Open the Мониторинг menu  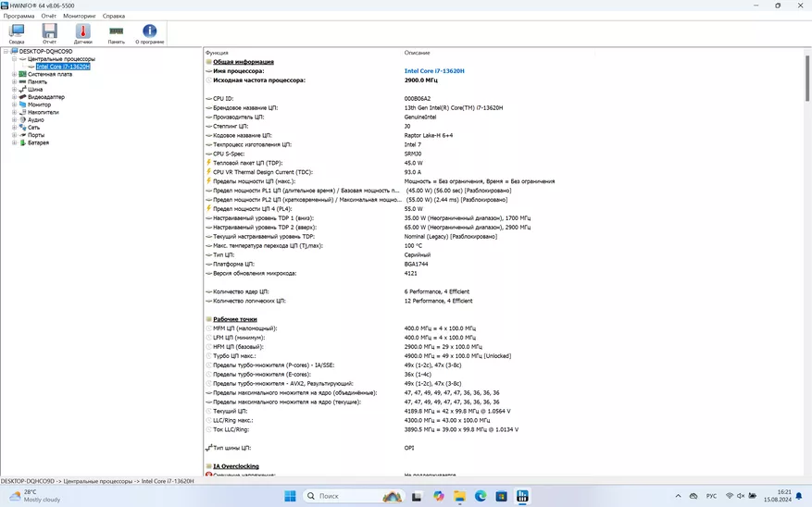click(x=79, y=16)
